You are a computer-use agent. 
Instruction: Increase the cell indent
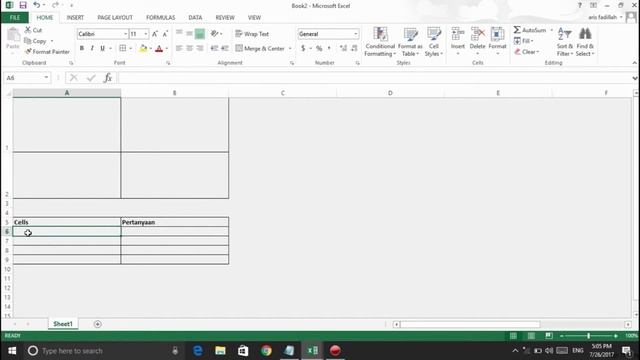point(225,48)
